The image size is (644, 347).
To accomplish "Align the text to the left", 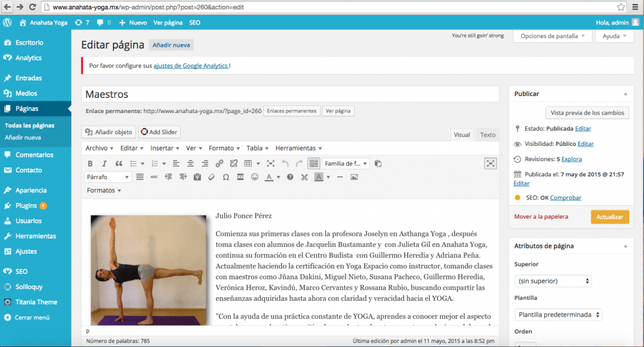I will pyautogui.click(x=176, y=164).
